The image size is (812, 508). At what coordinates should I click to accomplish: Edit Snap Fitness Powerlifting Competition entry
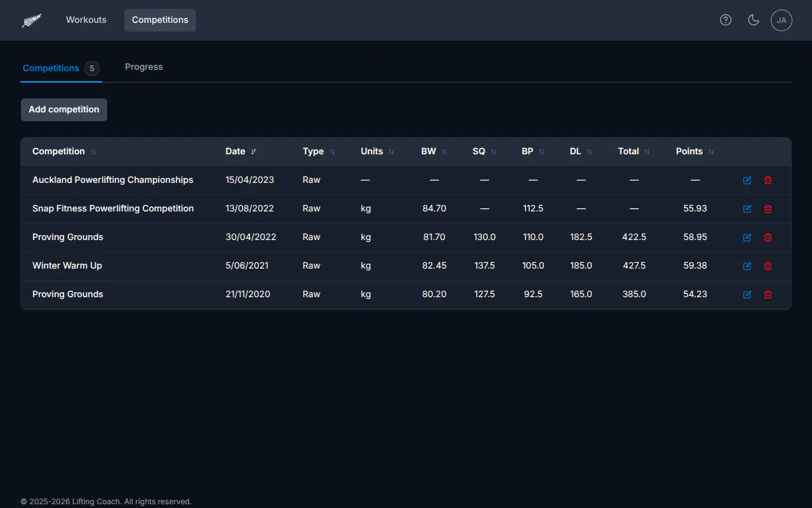click(747, 209)
